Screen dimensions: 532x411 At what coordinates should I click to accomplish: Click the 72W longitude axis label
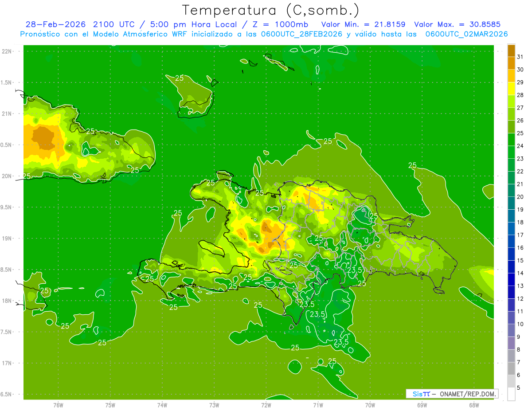266,405
